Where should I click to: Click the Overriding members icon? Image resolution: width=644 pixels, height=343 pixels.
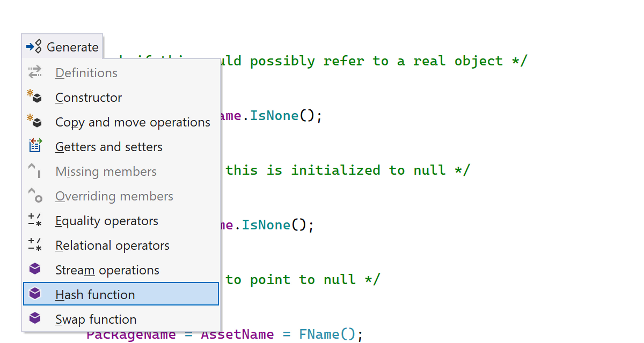[35, 196]
